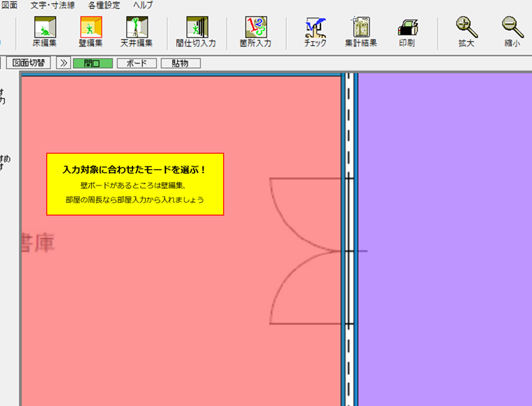Click the 印刷 print icon
The width and height of the screenshot is (532, 406).
(406, 32)
